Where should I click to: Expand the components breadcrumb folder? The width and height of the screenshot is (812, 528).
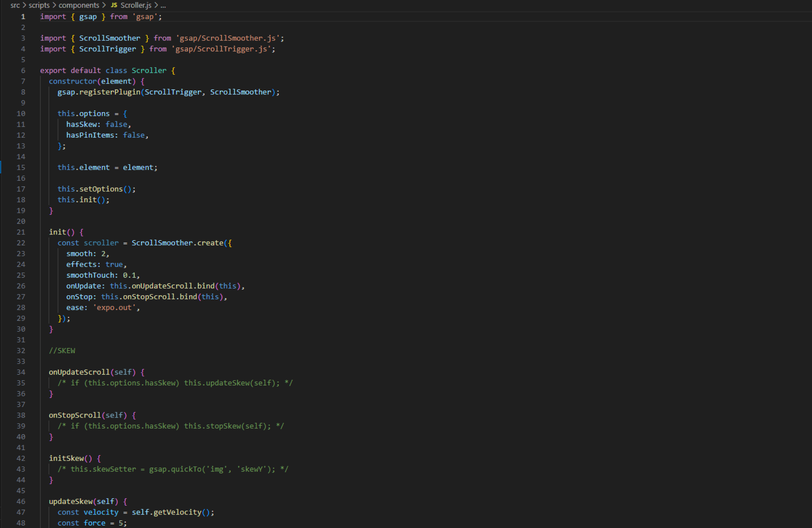79,5
